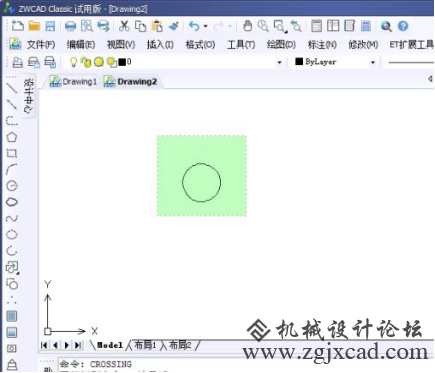435x373 pixels.
Task: Select the Ellipse tool
Action: [x=12, y=235]
